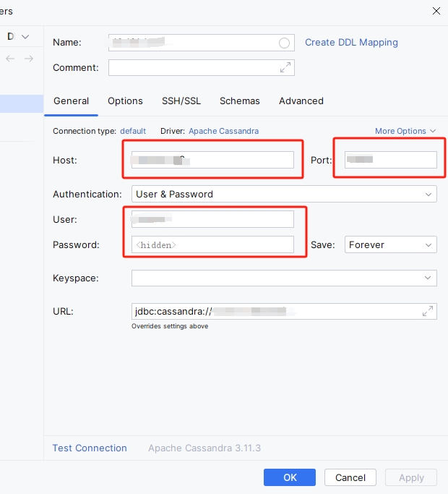Screen dimensions: 448x494
Task: Expand the More Options menu
Action: [405, 131]
